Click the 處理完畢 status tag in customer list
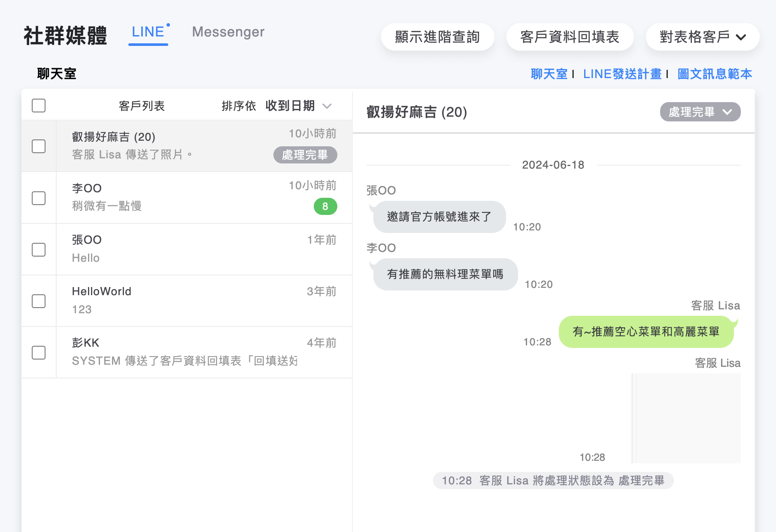Screen dimensions: 776x532 (x=305, y=155)
